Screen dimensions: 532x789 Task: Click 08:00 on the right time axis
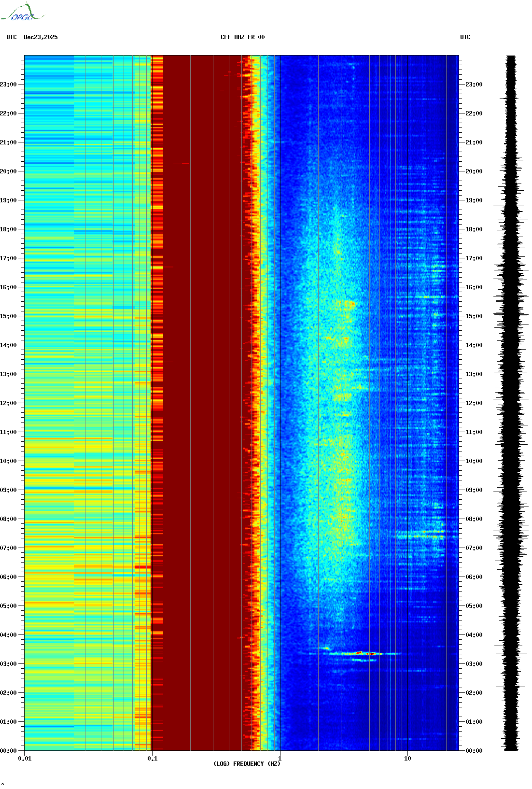pos(474,519)
